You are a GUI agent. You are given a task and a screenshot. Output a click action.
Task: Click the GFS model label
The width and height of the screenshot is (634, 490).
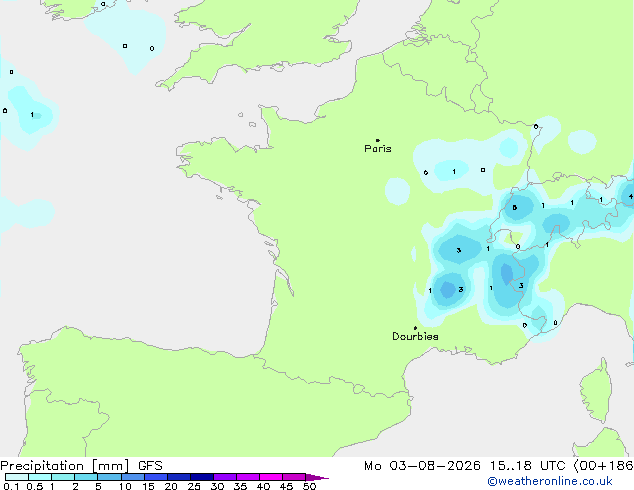point(150,466)
